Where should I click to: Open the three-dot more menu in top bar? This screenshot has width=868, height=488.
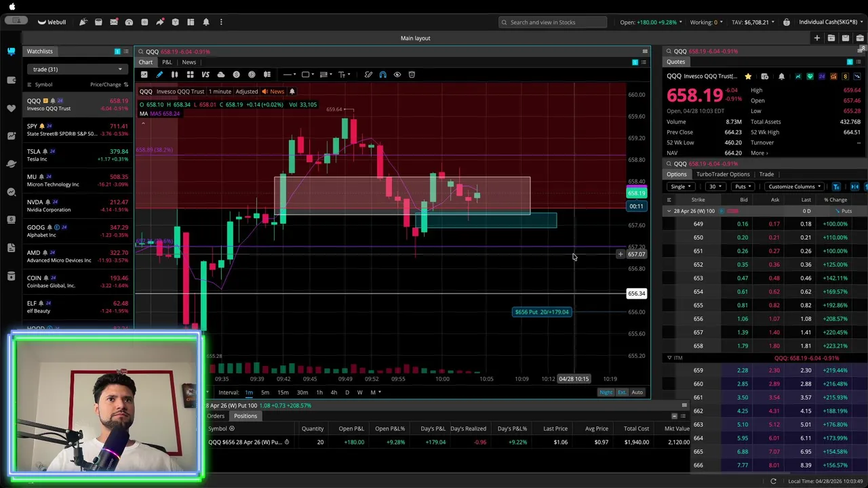[x=221, y=22]
